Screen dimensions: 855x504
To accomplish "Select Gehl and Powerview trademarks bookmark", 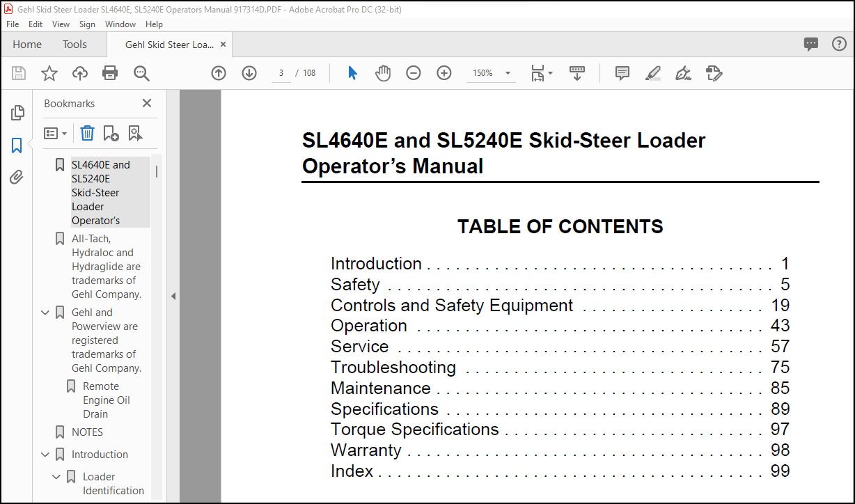I will [107, 340].
